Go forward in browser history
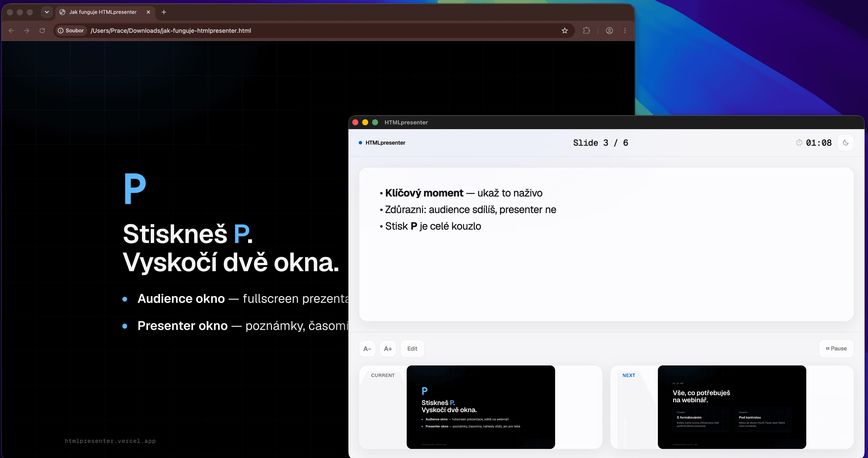This screenshot has height=458, width=868. pyautogui.click(x=27, y=31)
